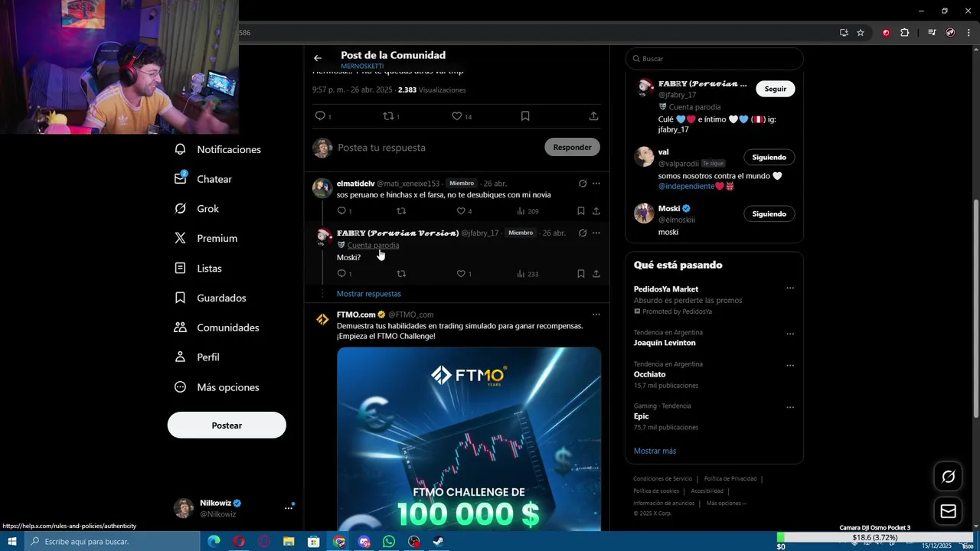The image size is (980, 551).
Task: Expand 'Mostrar respuestas'
Action: [x=369, y=294]
